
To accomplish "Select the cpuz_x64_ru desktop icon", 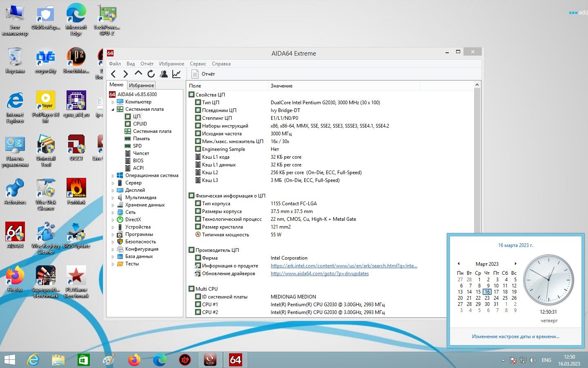I will click(76, 104).
